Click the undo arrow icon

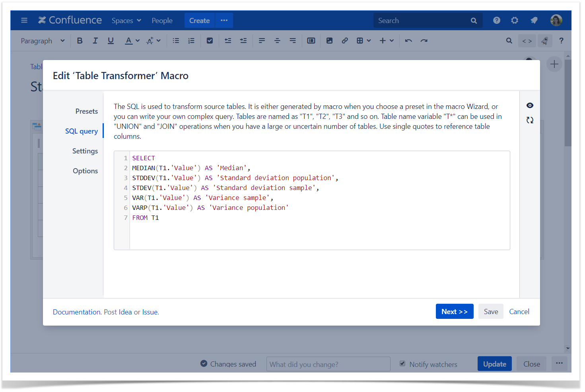point(408,41)
